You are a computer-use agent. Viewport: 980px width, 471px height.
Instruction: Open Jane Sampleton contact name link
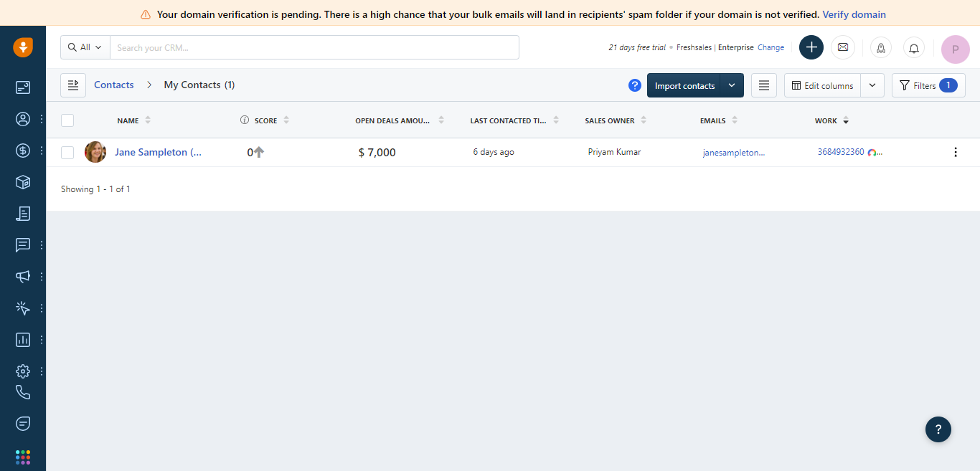coord(158,152)
